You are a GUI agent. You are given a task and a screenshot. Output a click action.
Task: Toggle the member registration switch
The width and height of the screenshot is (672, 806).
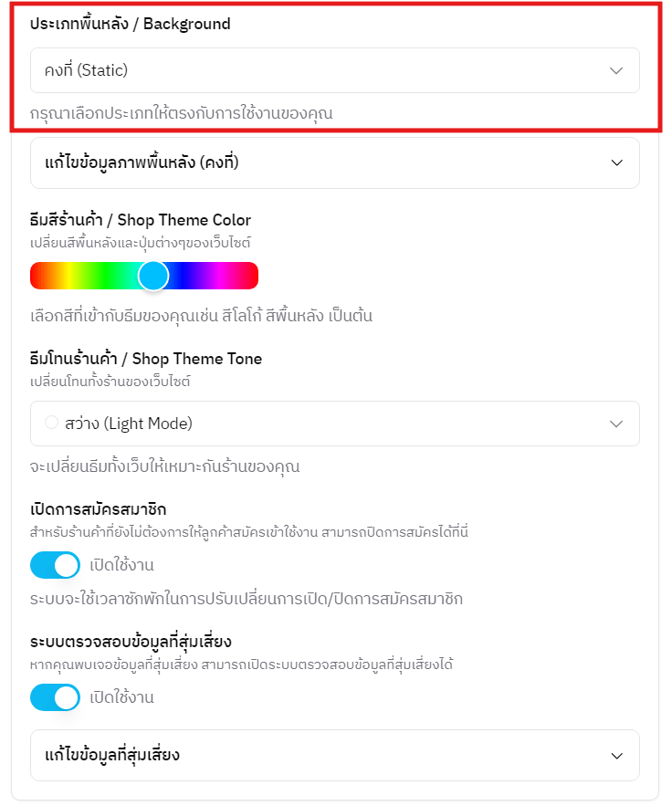(55, 566)
